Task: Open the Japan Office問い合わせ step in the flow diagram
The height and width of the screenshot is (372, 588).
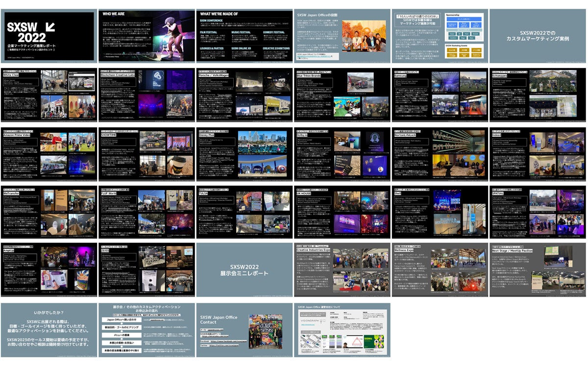Action: pyautogui.click(x=122, y=320)
